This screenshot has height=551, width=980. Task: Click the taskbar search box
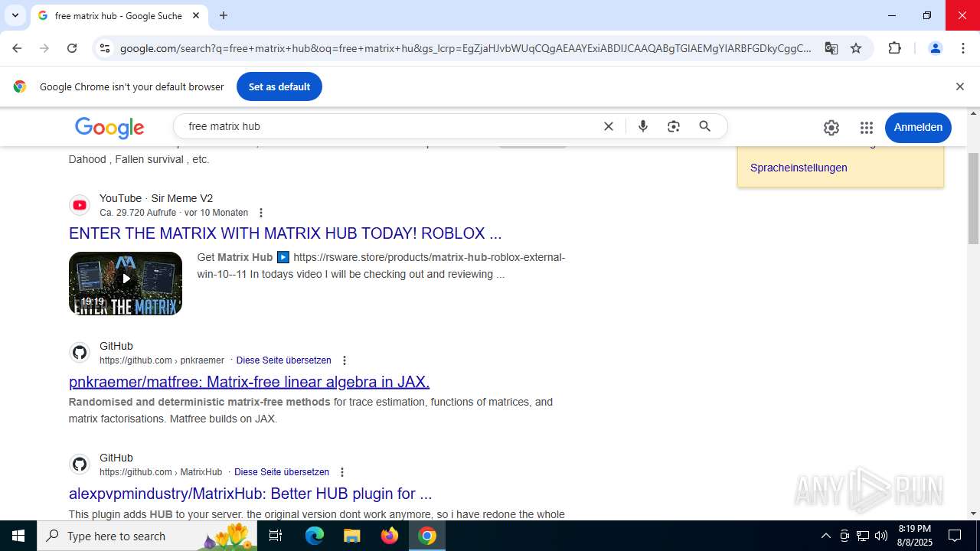(x=147, y=536)
